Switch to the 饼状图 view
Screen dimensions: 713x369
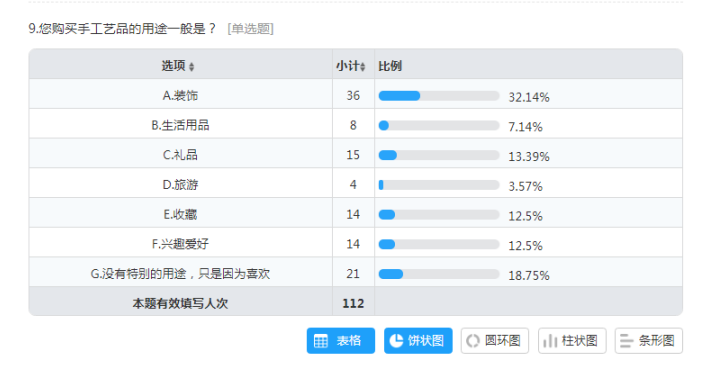[x=418, y=341]
